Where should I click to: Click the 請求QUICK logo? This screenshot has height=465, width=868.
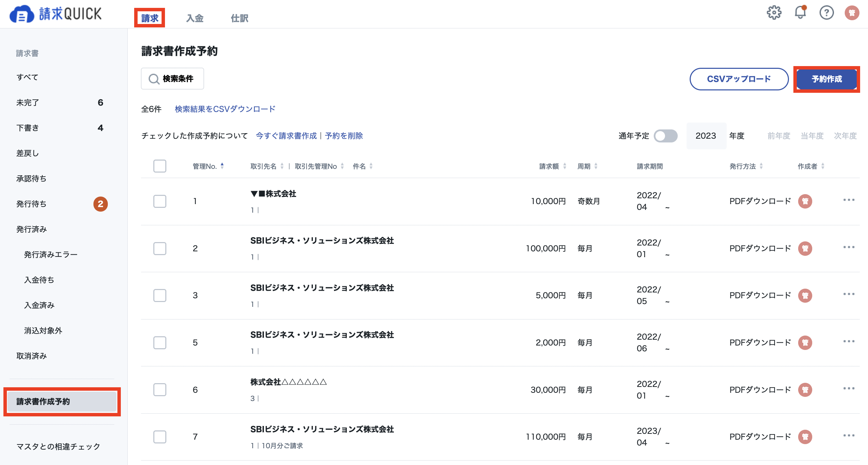(x=56, y=14)
